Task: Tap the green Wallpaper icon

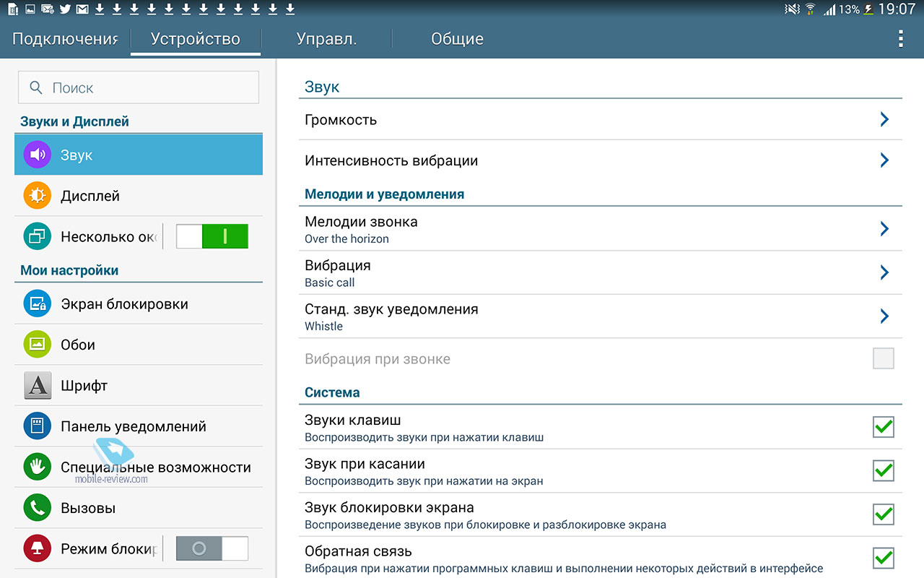Action: 37,344
